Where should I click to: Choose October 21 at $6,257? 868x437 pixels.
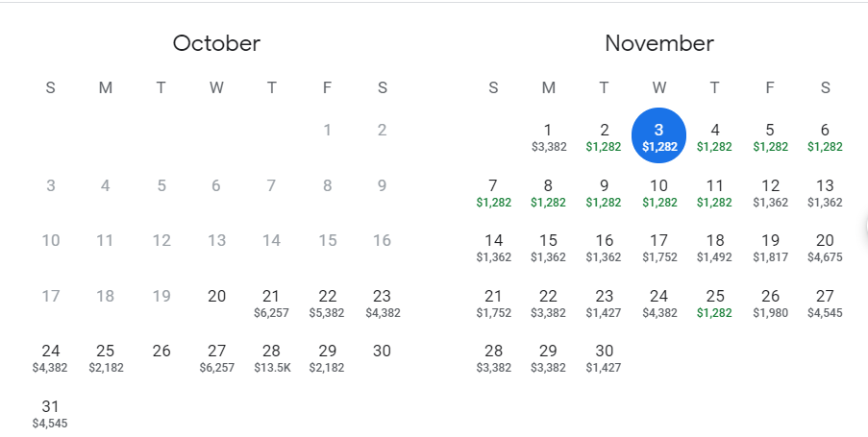272,303
